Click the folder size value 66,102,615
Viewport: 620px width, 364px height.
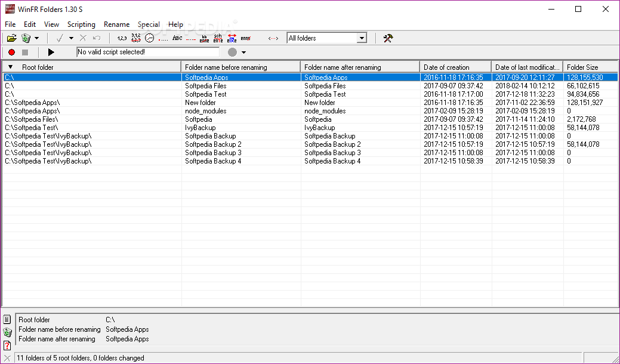[x=583, y=86]
